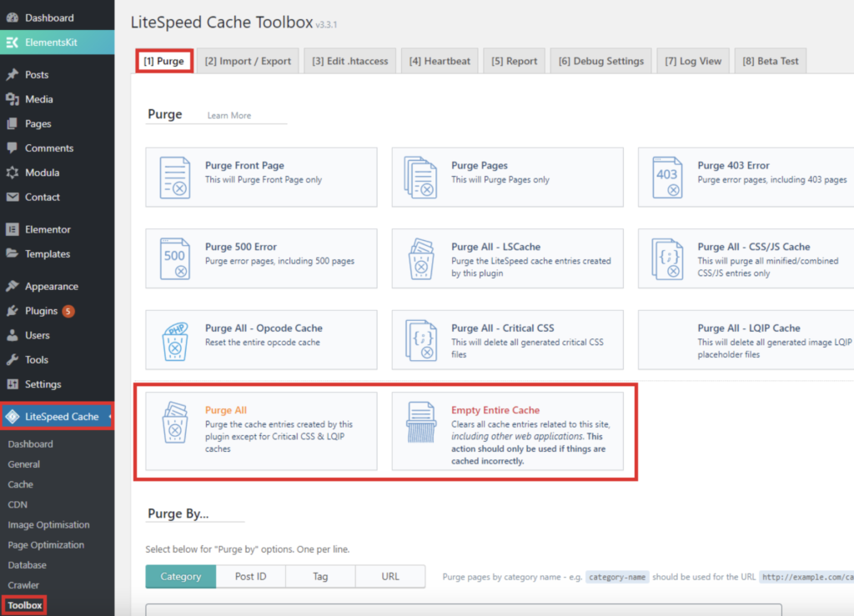Click the red Empty Entire Cache title
The height and width of the screenshot is (616, 854).
[495, 410]
